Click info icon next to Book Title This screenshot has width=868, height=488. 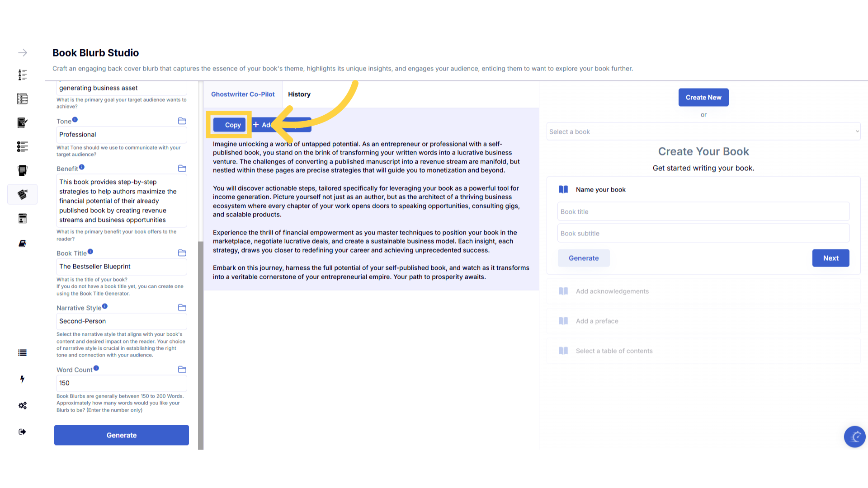click(90, 252)
